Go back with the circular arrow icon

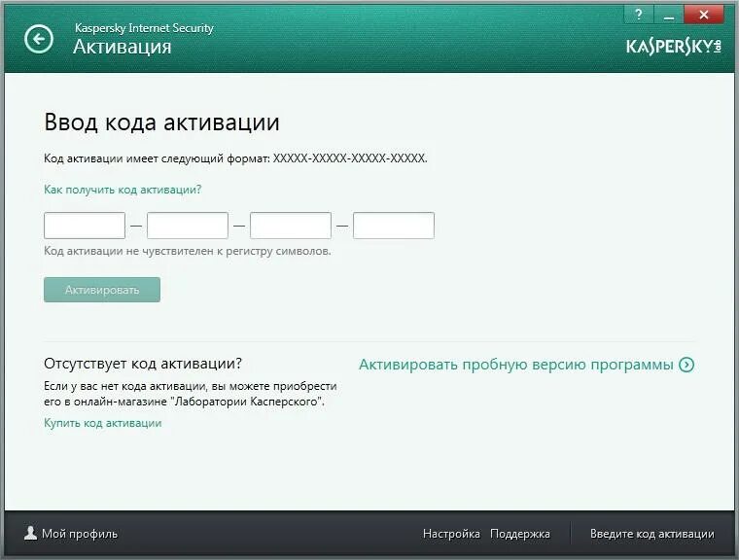pyautogui.click(x=39, y=39)
